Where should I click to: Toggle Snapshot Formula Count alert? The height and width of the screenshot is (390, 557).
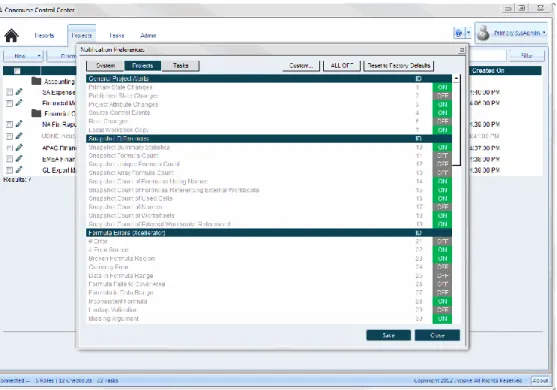click(442, 156)
